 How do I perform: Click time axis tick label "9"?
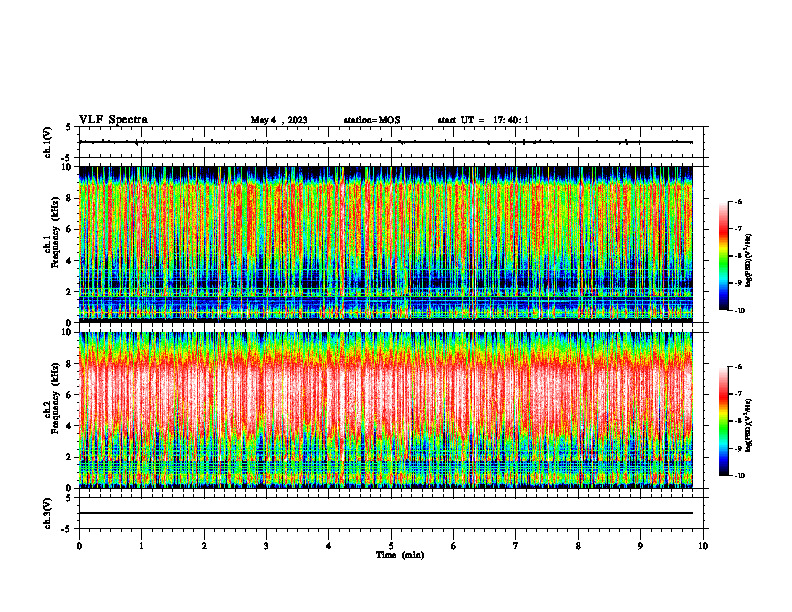[x=640, y=546]
